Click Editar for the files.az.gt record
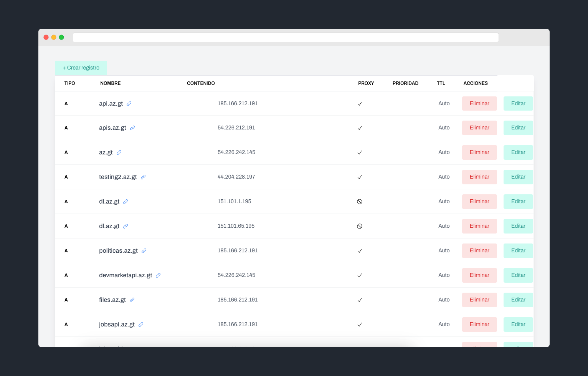Image resolution: width=588 pixels, height=376 pixels. (x=518, y=300)
